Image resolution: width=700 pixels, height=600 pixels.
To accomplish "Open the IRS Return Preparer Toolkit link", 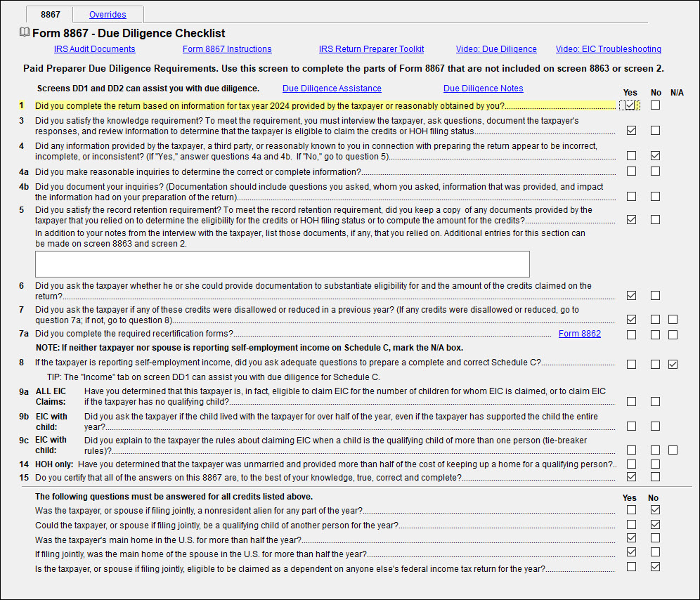I will pyautogui.click(x=371, y=49).
